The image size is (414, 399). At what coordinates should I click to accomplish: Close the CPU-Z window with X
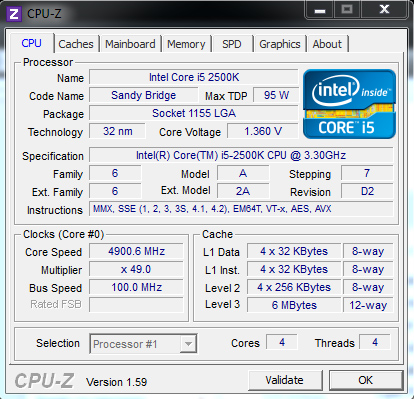384,10
